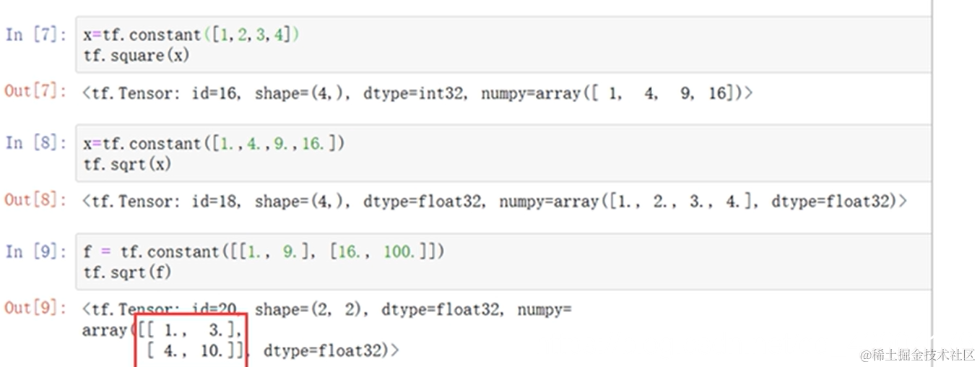980x367 pixels.
Task: Click the 'Out[8]:' prompt label
Action: [x=36, y=200]
